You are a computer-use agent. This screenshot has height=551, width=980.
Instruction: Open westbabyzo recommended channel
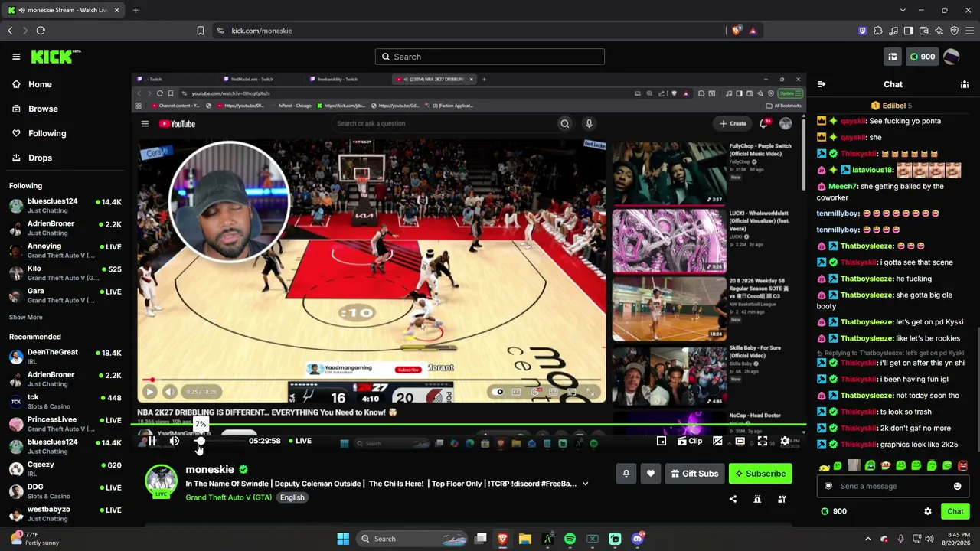click(65, 514)
